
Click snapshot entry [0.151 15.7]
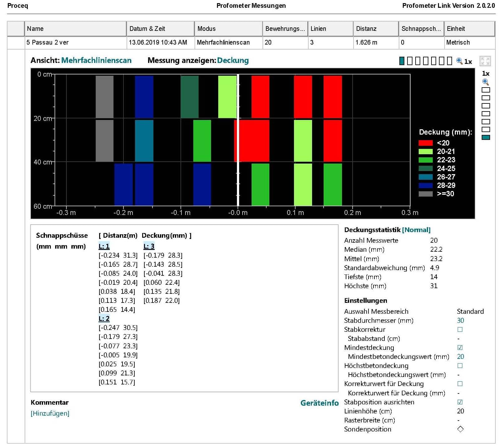coord(117,382)
